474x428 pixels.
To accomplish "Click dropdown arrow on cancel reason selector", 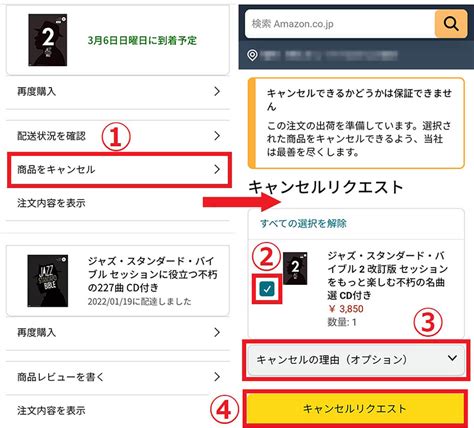I will click(x=452, y=358).
